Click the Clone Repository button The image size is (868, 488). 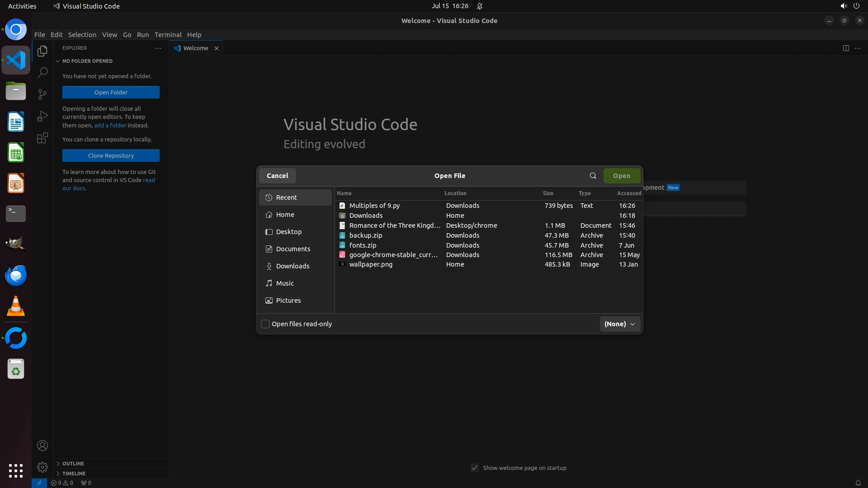(111, 155)
